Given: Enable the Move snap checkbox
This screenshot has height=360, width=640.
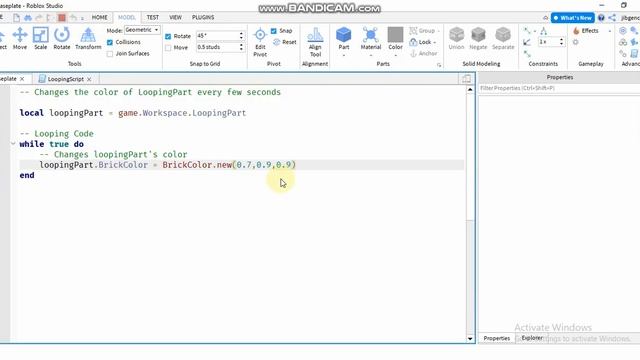Looking at the screenshot, I should pos(168,48).
